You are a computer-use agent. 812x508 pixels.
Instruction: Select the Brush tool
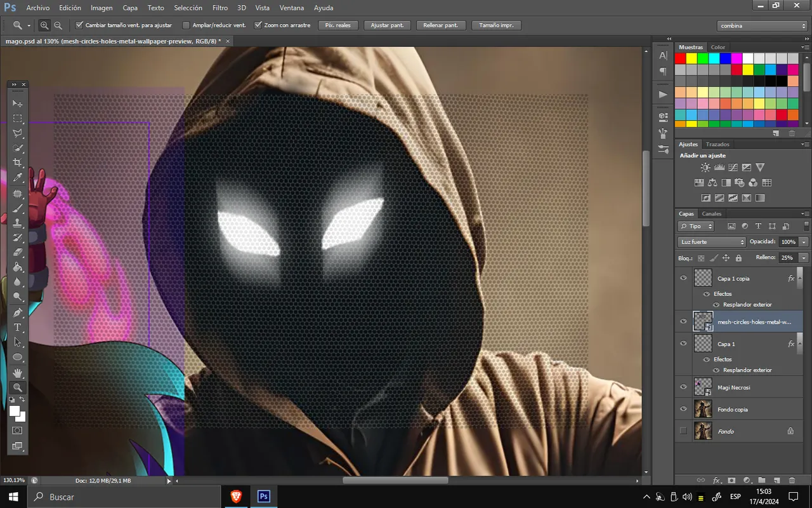tap(18, 208)
